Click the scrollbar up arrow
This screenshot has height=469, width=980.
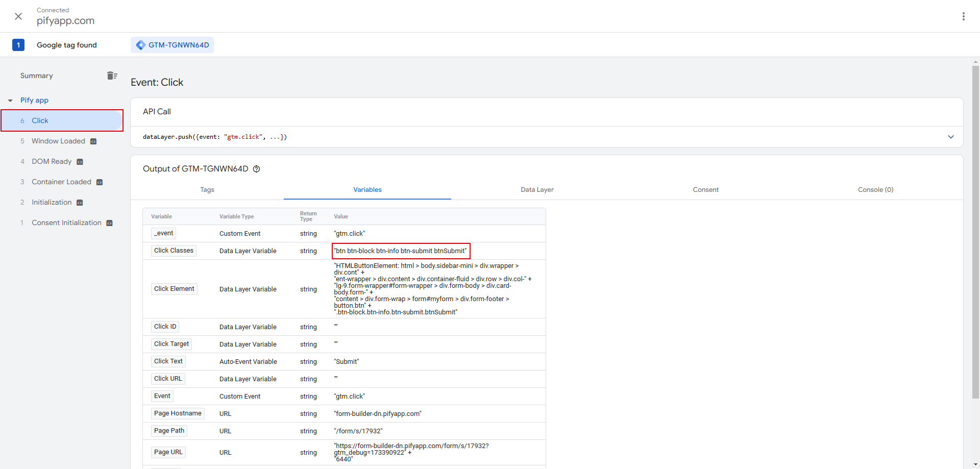(975, 62)
